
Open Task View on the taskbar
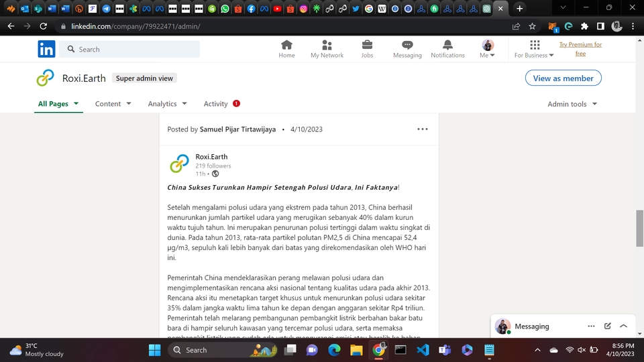(x=290, y=350)
